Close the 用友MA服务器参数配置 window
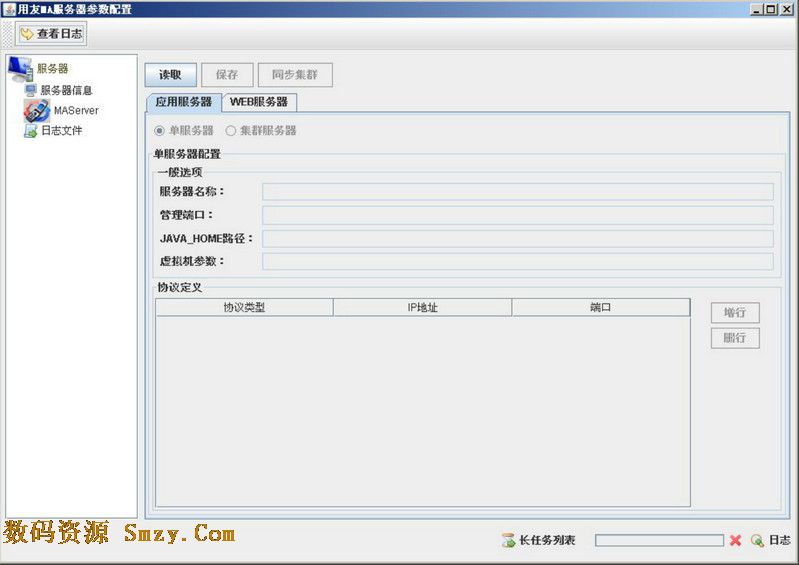 pyautogui.click(x=787, y=9)
